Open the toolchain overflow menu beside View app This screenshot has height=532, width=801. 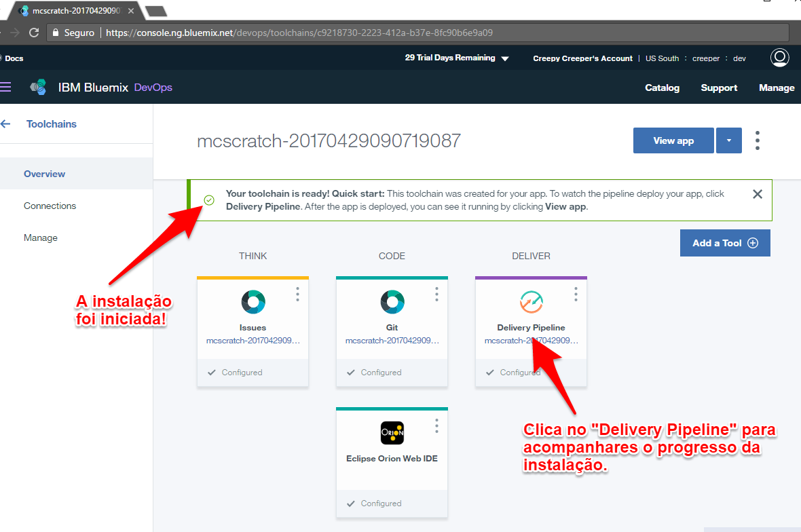pos(758,140)
